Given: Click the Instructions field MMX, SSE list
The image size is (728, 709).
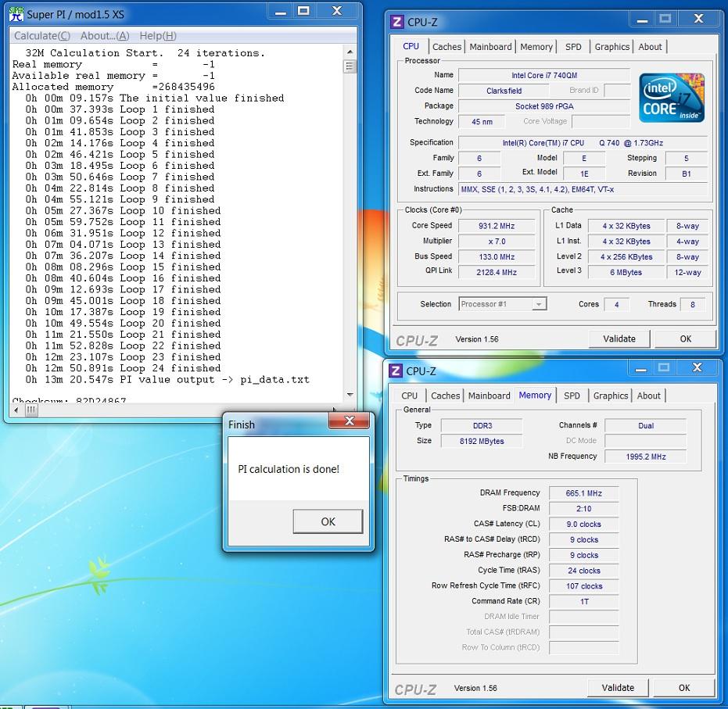Looking at the screenshot, I should [x=583, y=189].
